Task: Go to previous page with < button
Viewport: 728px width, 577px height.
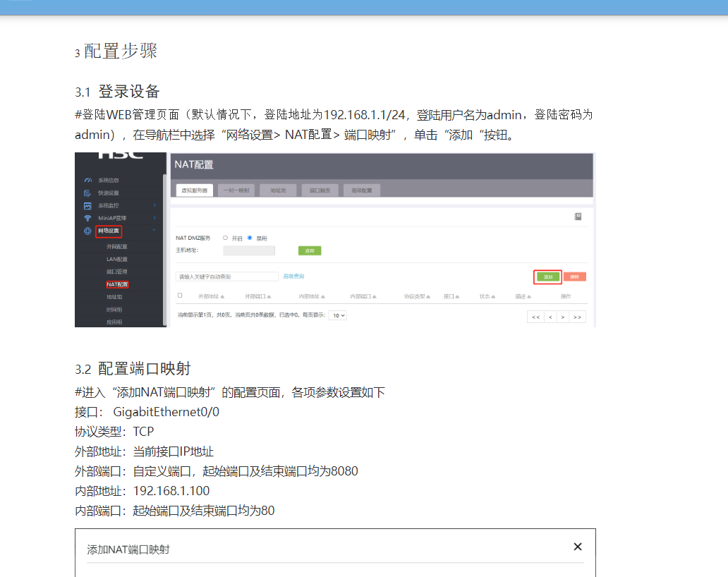Action: coord(550,317)
